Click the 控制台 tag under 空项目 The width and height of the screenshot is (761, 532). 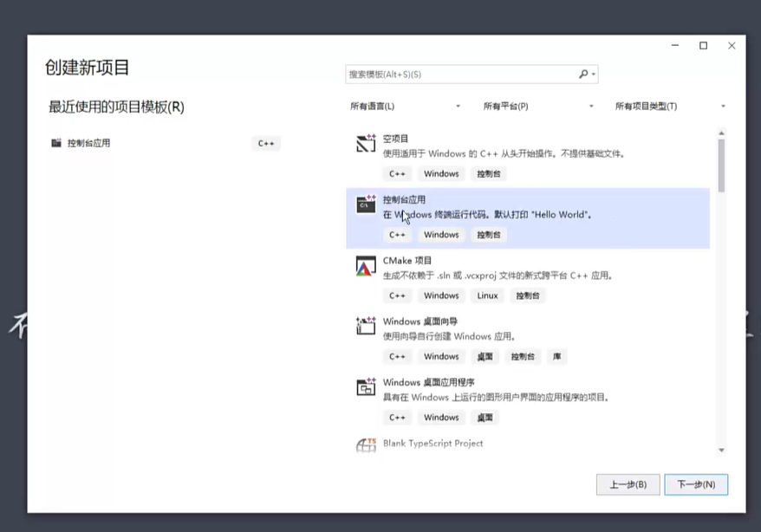(x=489, y=173)
